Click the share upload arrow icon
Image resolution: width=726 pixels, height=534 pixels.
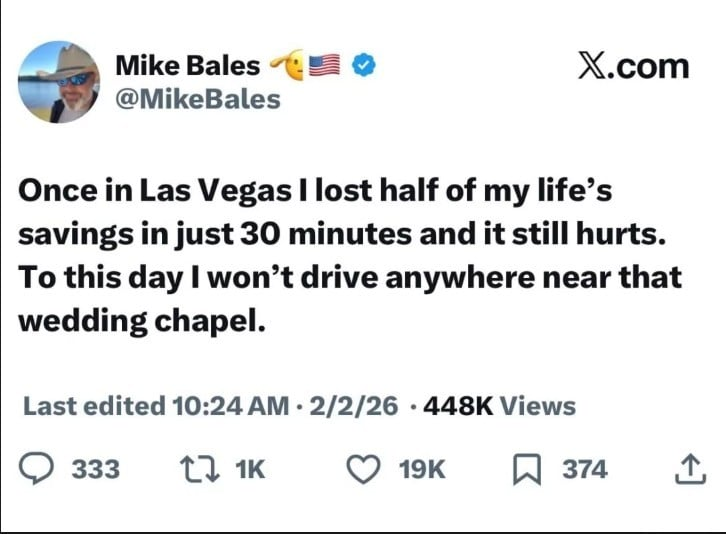pyautogui.click(x=687, y=469)
